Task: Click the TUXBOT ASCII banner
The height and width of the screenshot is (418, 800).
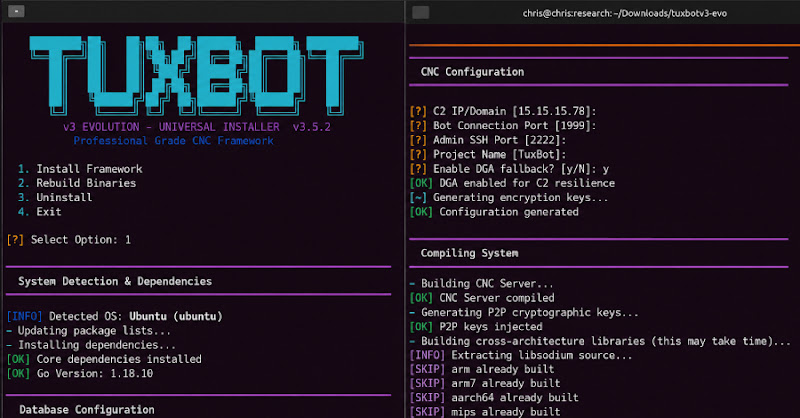Action: coord(196,76)
